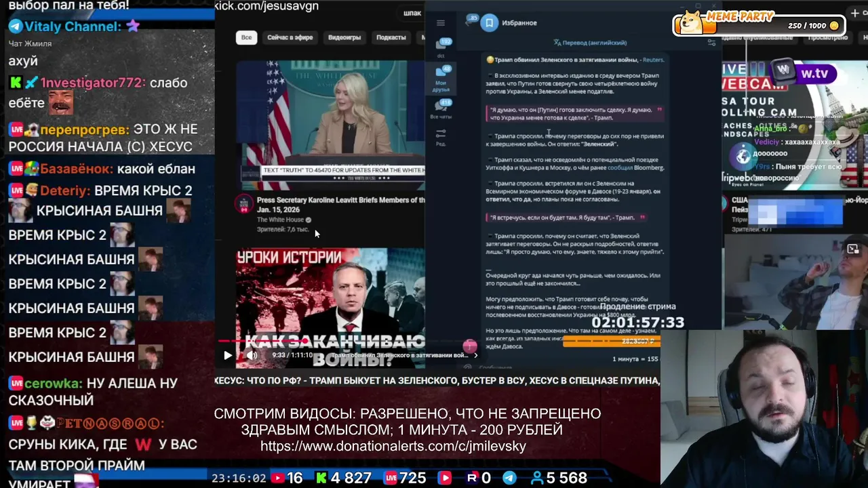
Task: Click the username "перепрогрев" in chat
Action: point(84,129)
